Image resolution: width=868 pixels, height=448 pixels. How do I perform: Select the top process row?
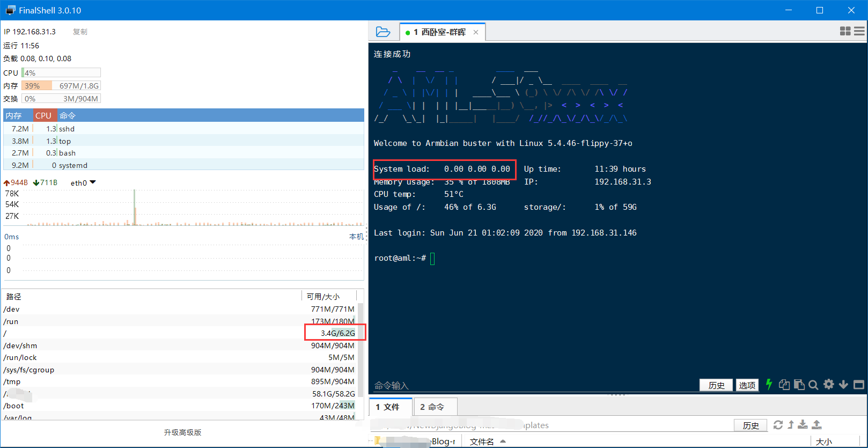183,141
